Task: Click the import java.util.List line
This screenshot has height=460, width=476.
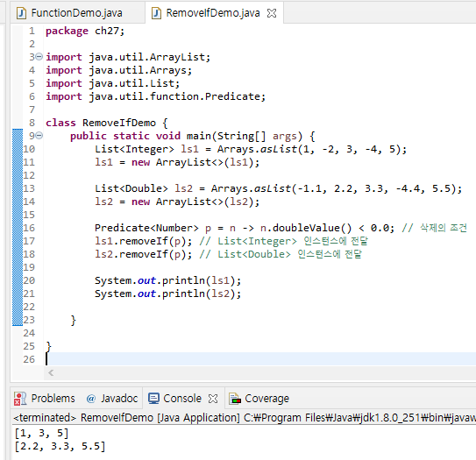Action: (112, 83)
